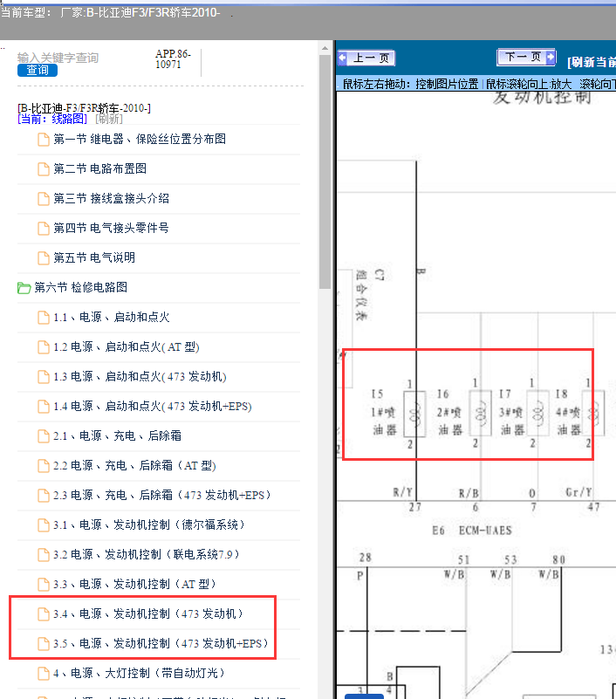The image size is (616, 699).
Task: Click the document icon beside 第三节
Action: 44,199
